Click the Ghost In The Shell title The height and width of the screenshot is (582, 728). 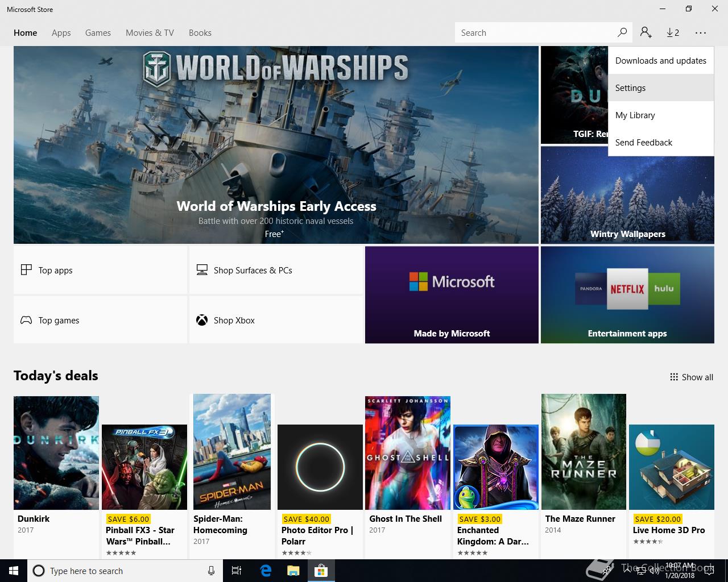coord(406,518)
